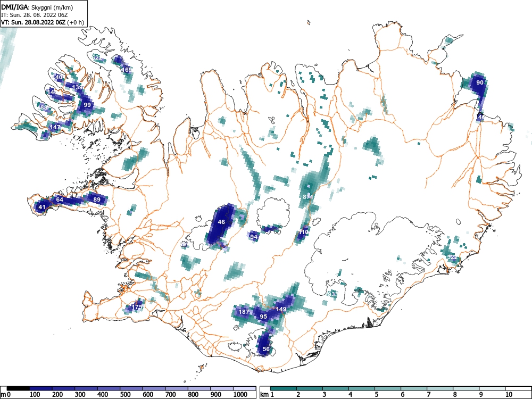Click the 'km 1' label in the kilometre legend

[x=267, y=395]
